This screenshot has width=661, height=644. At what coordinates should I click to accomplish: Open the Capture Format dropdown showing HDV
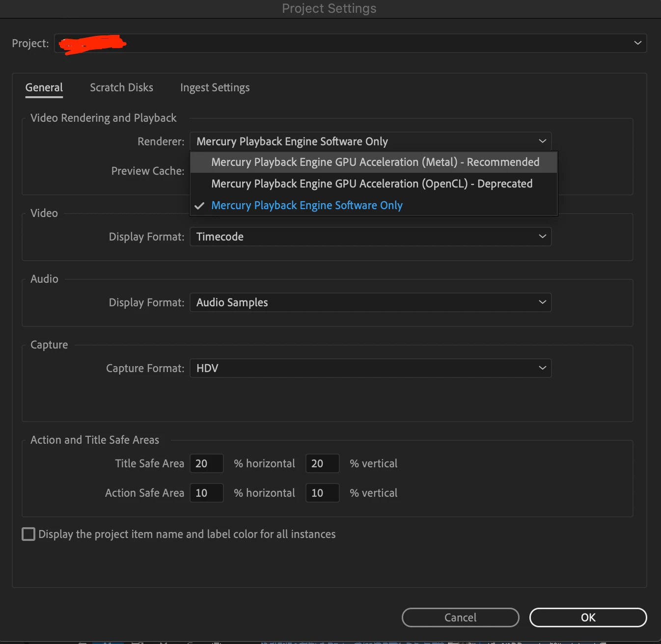tap(371, 368)
